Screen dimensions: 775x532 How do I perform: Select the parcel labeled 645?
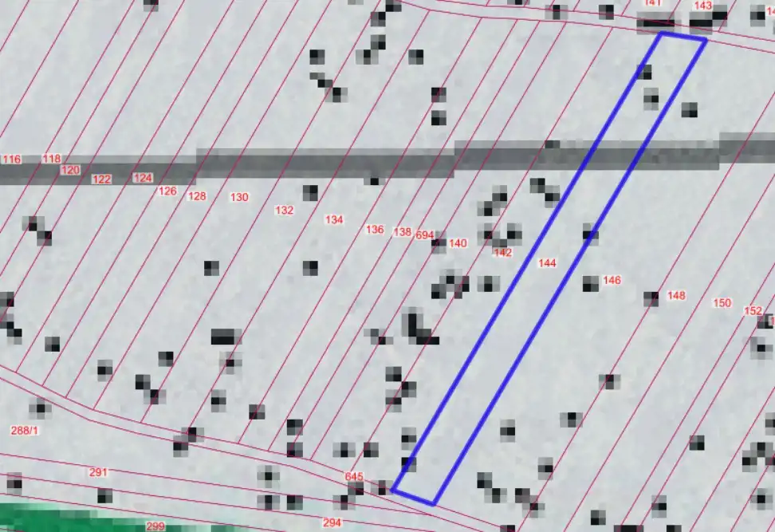tap(354, 477)
